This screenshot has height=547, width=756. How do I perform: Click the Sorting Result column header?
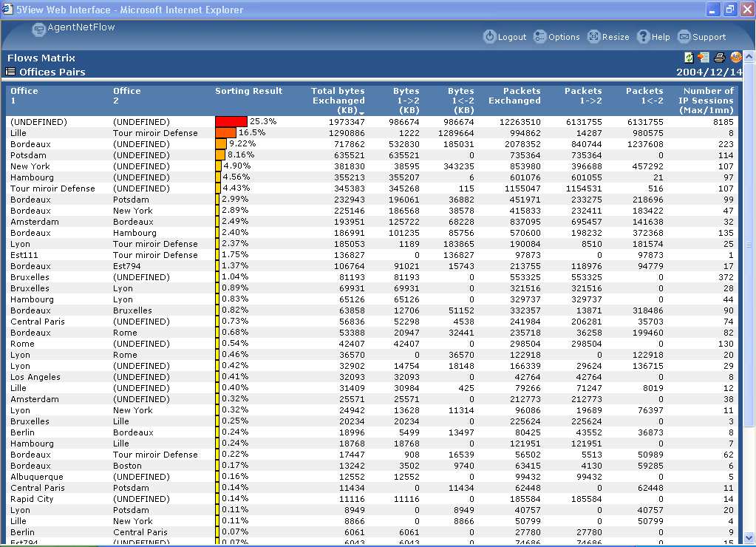[x=249, y=91]
